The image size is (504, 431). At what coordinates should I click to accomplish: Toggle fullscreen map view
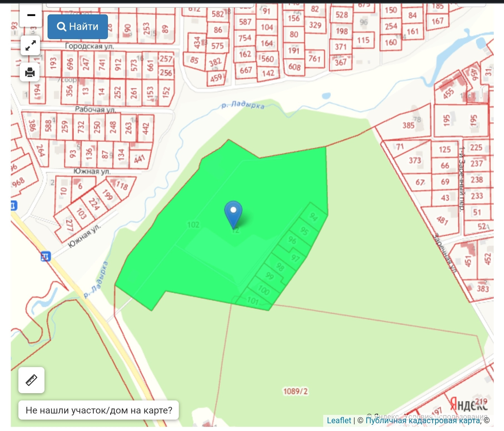[30, 46]
